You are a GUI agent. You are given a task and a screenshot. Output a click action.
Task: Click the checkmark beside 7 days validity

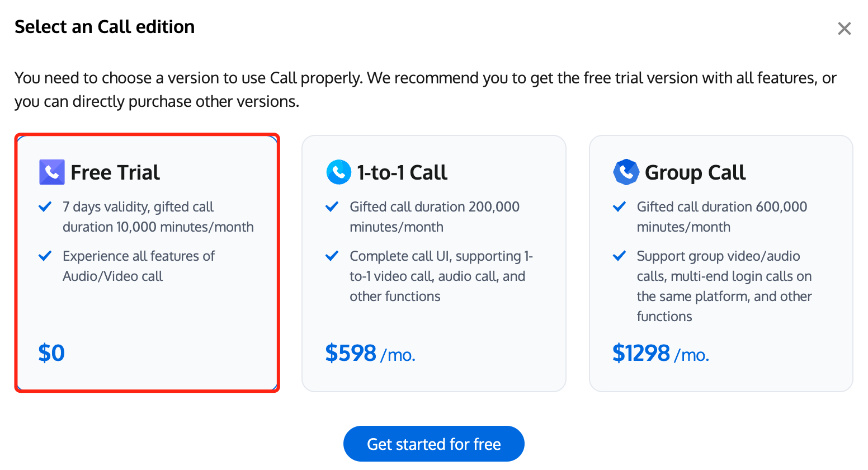tap(45, 207)
